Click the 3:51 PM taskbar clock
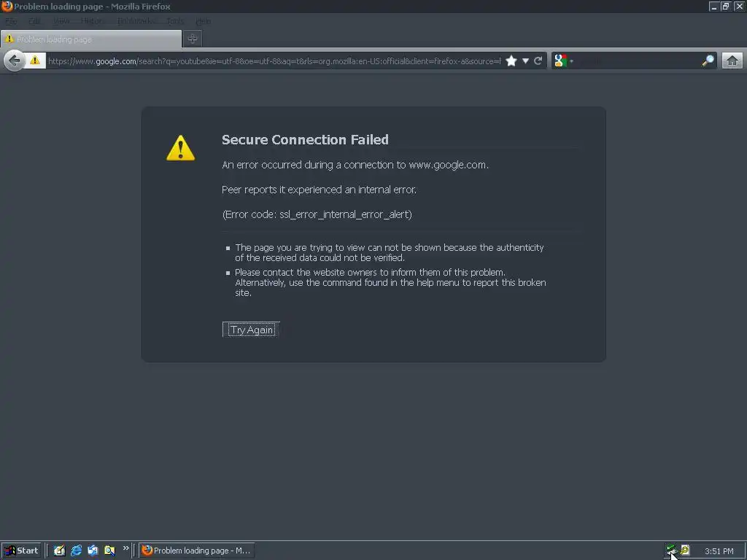The image size is (747, 560). (719, 551)
